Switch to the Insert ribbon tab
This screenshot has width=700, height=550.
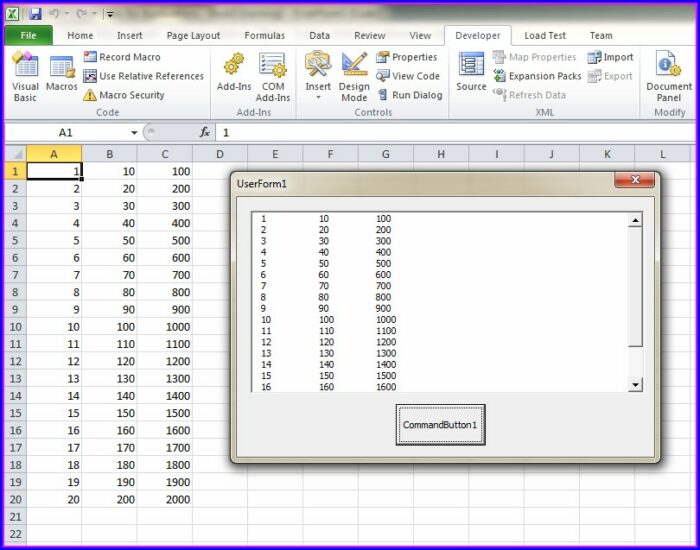[129, 35]
